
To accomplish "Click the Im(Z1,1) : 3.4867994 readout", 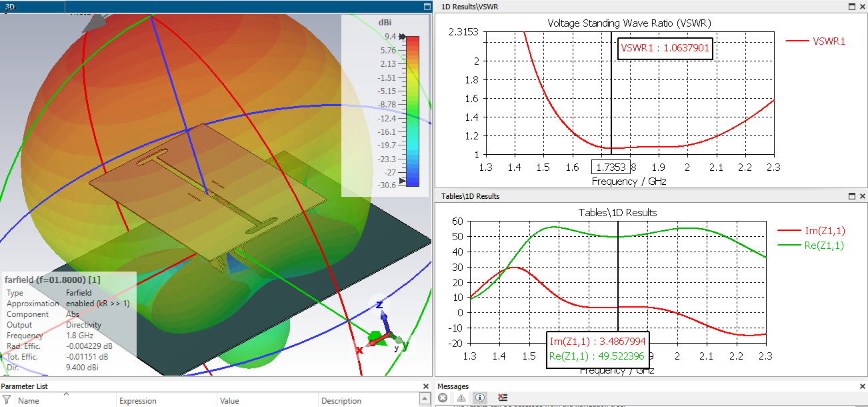I will pyautogui.click(x=597, y=341).
